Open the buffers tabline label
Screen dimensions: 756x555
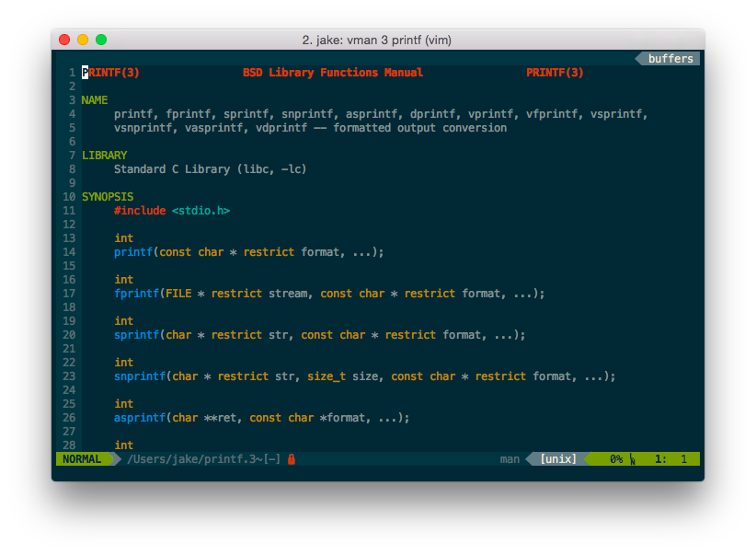coord(670,58)
